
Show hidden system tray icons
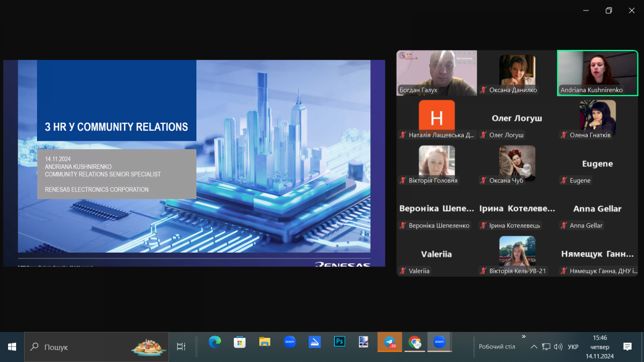[534, 347]
